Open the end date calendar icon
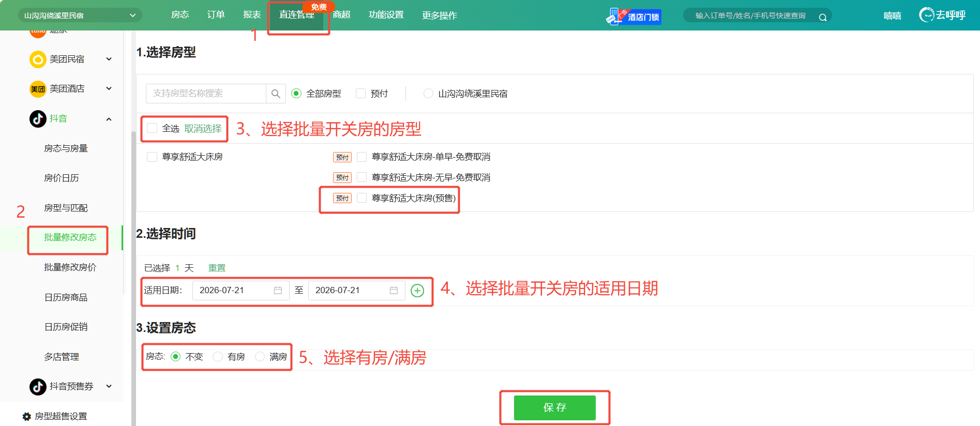This screenshot has width=980, height=426. 394,291
